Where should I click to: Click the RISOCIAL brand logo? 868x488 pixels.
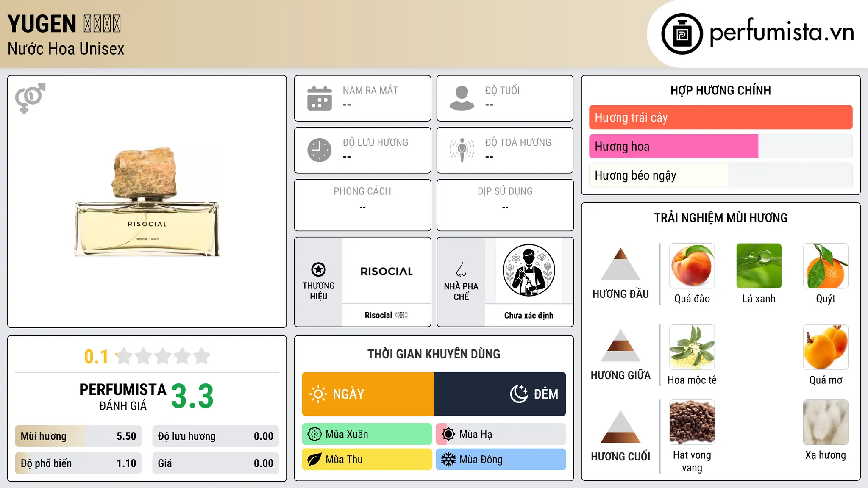point(387,272)
